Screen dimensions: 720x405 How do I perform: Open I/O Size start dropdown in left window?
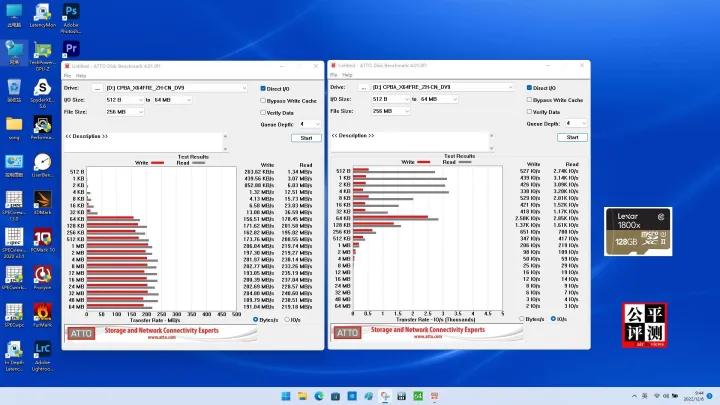click(124, 100)
